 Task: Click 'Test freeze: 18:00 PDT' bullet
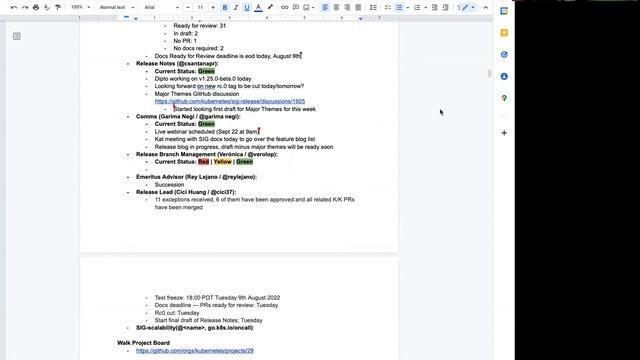point(217,298)
